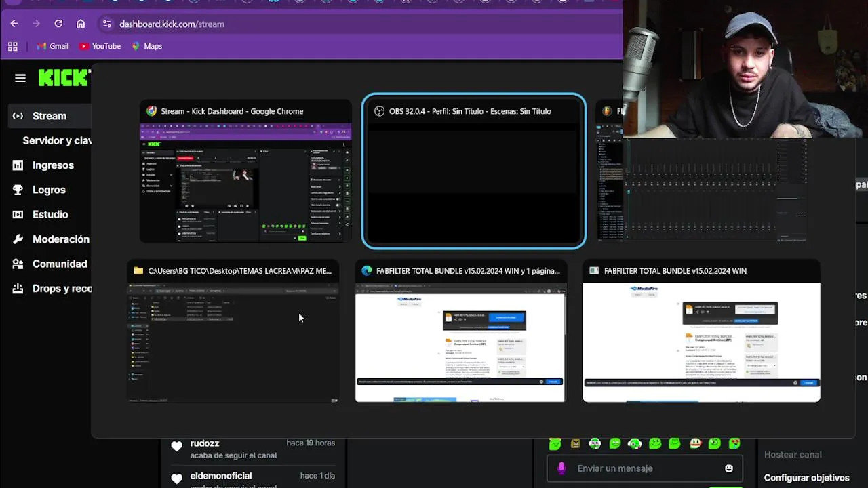The width and height of the screenshot is (868, 488).
Task: Click the green KICK logo
Action: pos(64,78)
